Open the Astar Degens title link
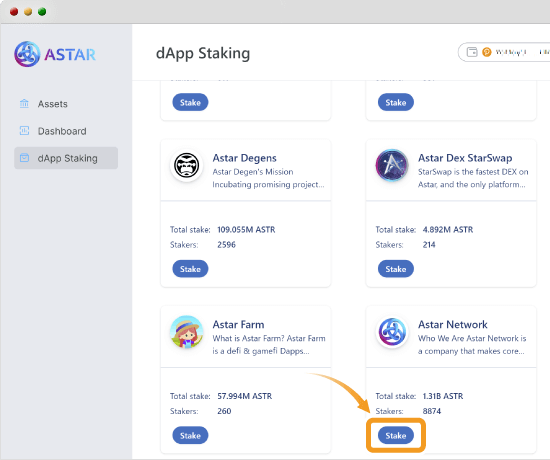 click(244, 158)
